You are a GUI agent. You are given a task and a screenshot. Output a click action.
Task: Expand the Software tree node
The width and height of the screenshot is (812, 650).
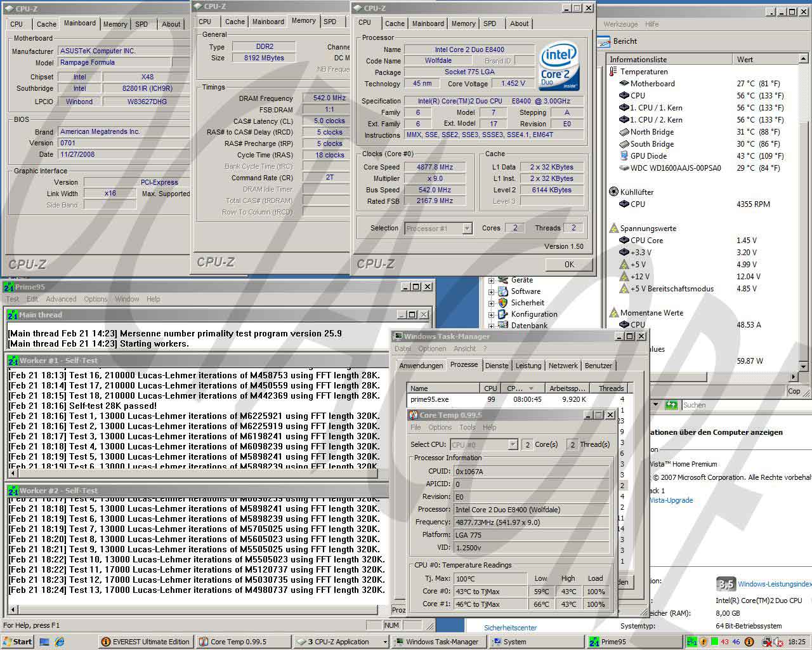pyautogui.click(x=491, y=291)
